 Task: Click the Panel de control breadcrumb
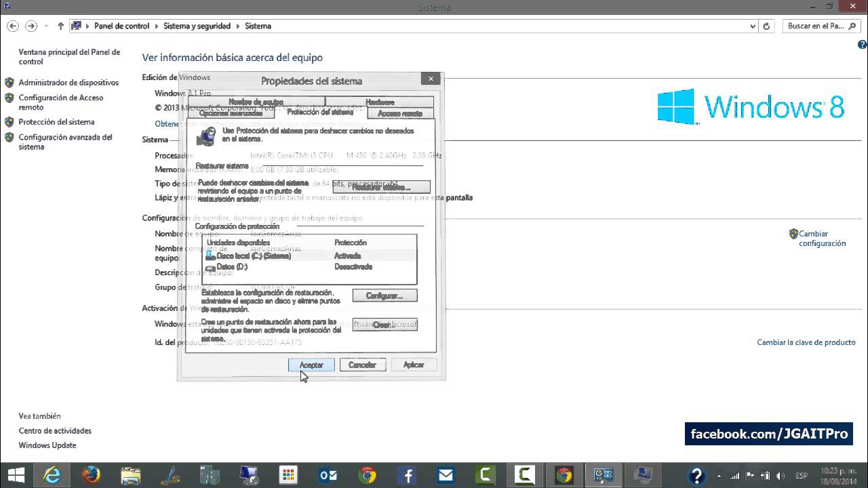(121, 26)
